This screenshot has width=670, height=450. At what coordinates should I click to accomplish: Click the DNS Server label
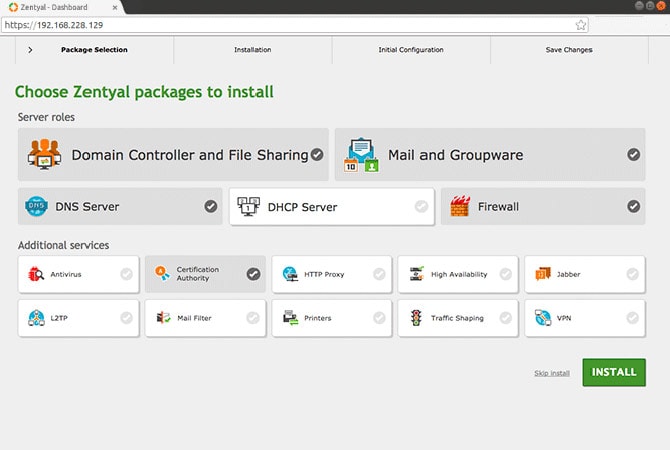(87, 206)
